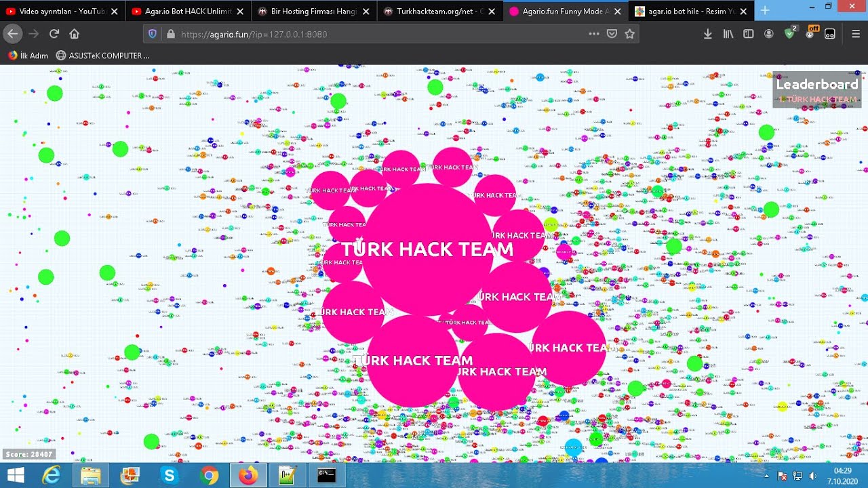Viewport: 868px width, 488px height.
Task: Click the Score: 28407 readout
Action: pyautogui.click(x=28, y=454)
